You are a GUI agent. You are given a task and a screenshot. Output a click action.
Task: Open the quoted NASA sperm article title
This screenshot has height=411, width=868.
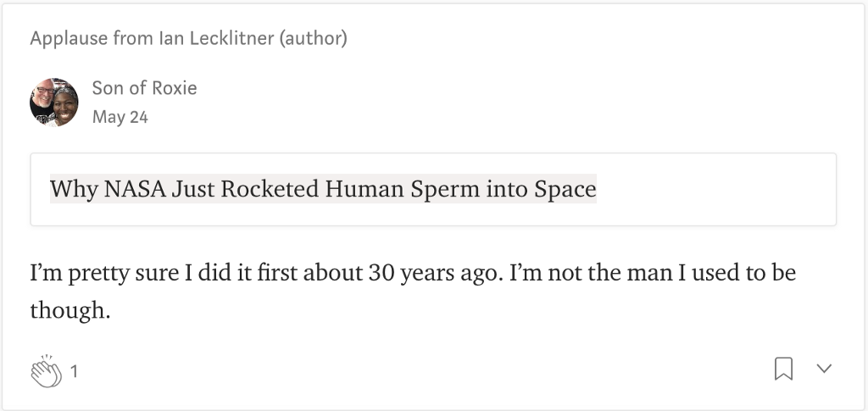(323, 189)
